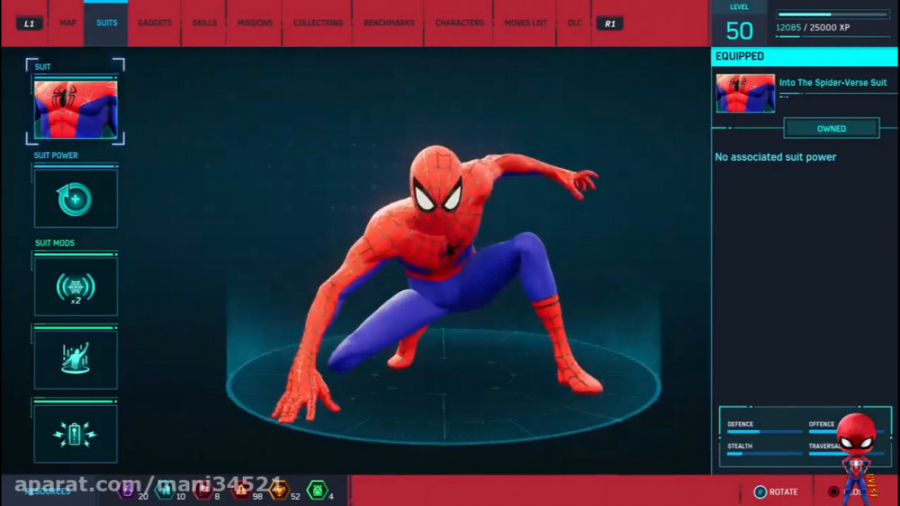The image size is (900, 506).
Task: Open the second Suit Mod figure icon slot
Action: click(75, 360)
